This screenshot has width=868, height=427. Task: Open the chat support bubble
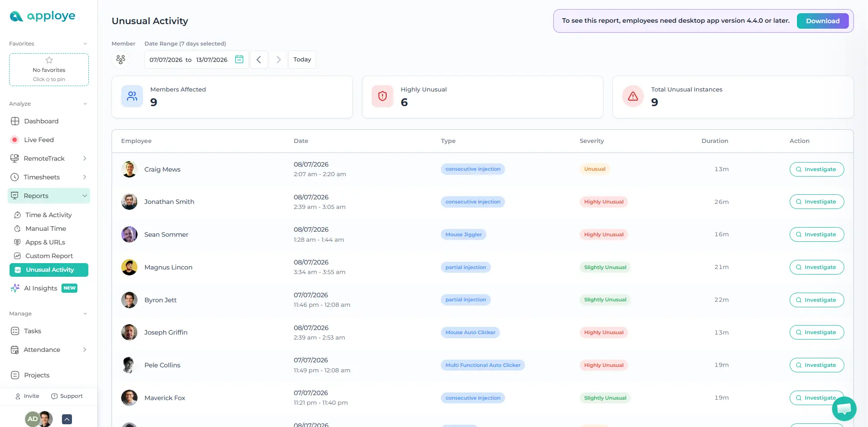pos(844,409)
